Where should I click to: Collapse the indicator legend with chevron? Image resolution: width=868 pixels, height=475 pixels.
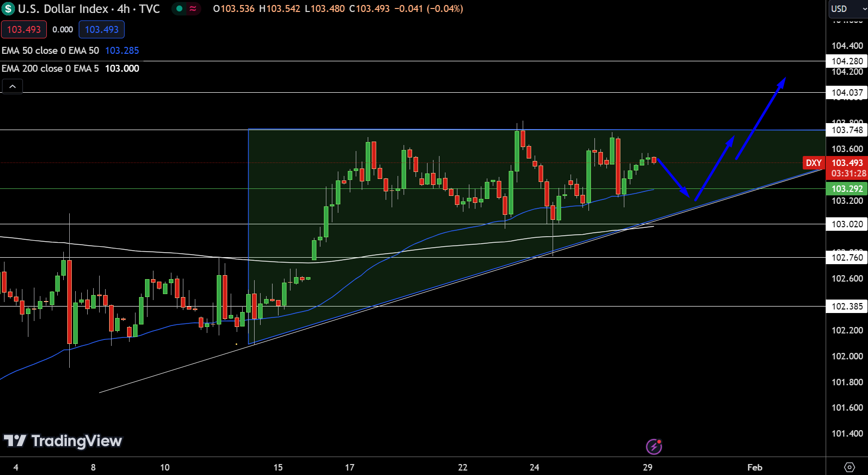pos(12,87)
